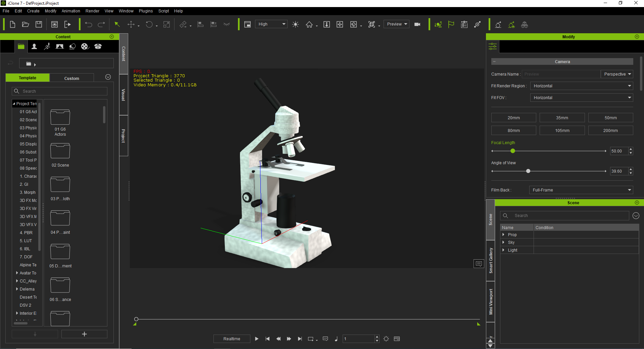The image size is (644, 349).
Task: Open the Media film reel icon in Content
Action: coord(85,46)
